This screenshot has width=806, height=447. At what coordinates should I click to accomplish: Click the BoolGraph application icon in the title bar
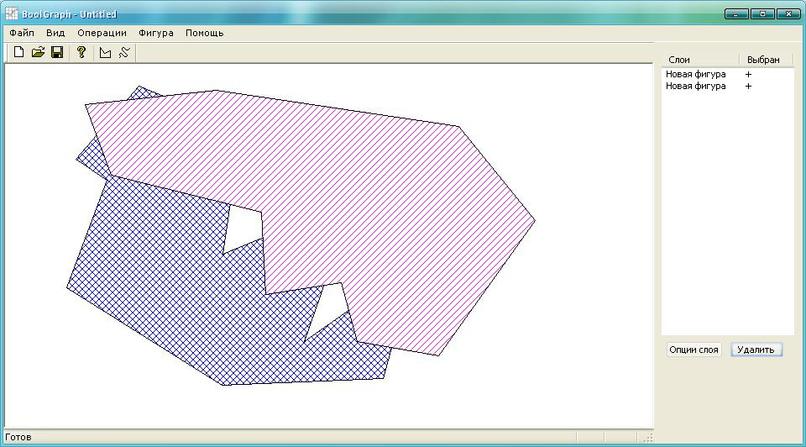(11, 13)
